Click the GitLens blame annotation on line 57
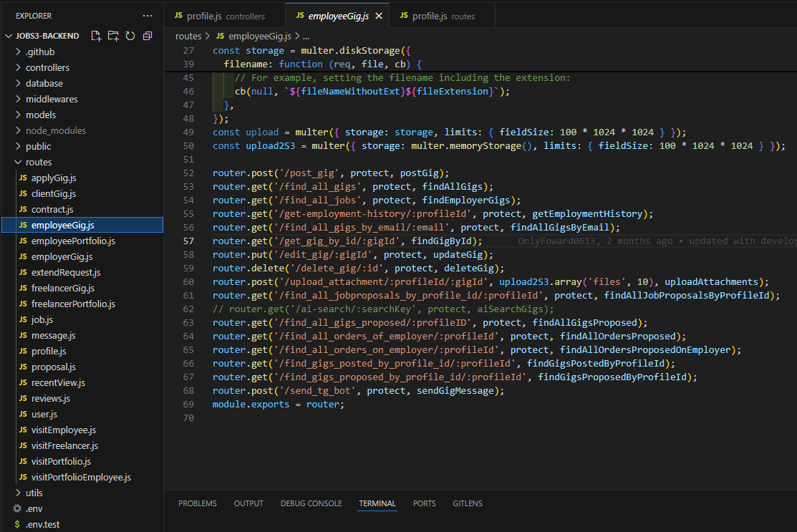The width and height of the screenshot is (797, 532). [657, 241]
